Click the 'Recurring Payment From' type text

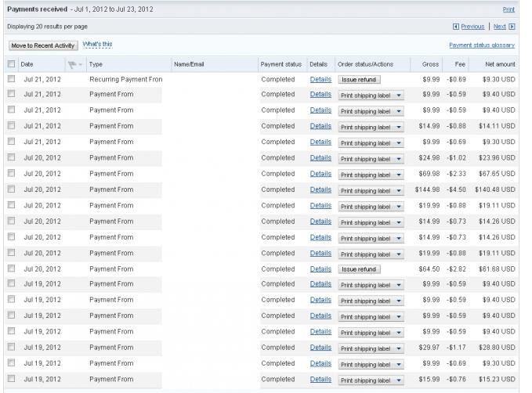pyautogui.click(x=126, y=79)
